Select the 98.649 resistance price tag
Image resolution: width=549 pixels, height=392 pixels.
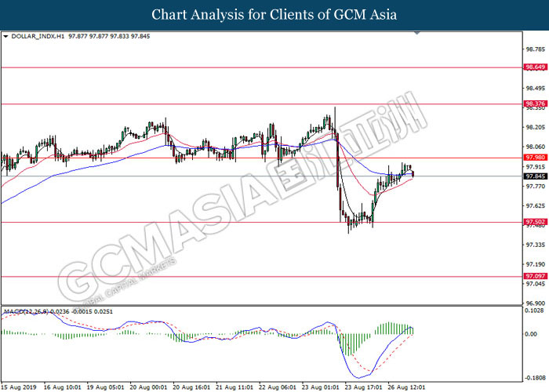[x=535, y=67]
